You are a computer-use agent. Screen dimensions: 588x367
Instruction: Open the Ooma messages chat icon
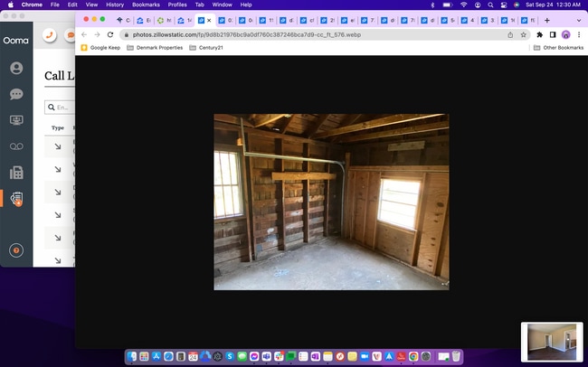click(x=16, y=94)
